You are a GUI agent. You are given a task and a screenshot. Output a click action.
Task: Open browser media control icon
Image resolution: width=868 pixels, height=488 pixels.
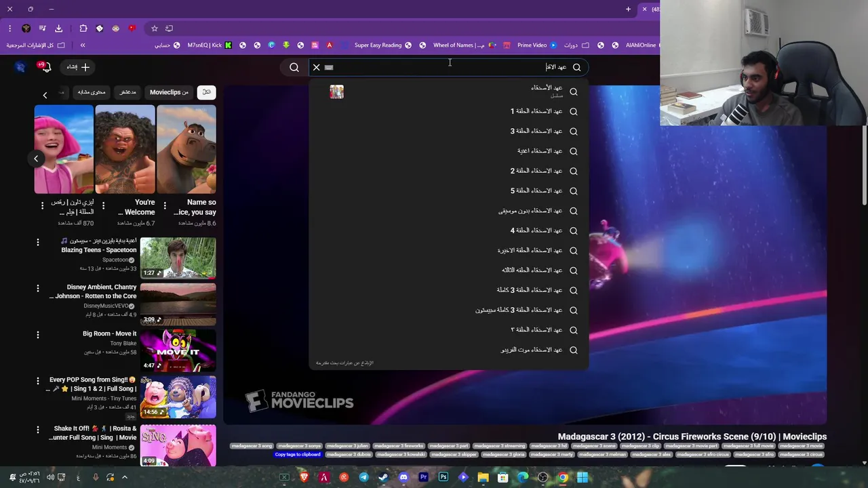(x=42, y=28)
